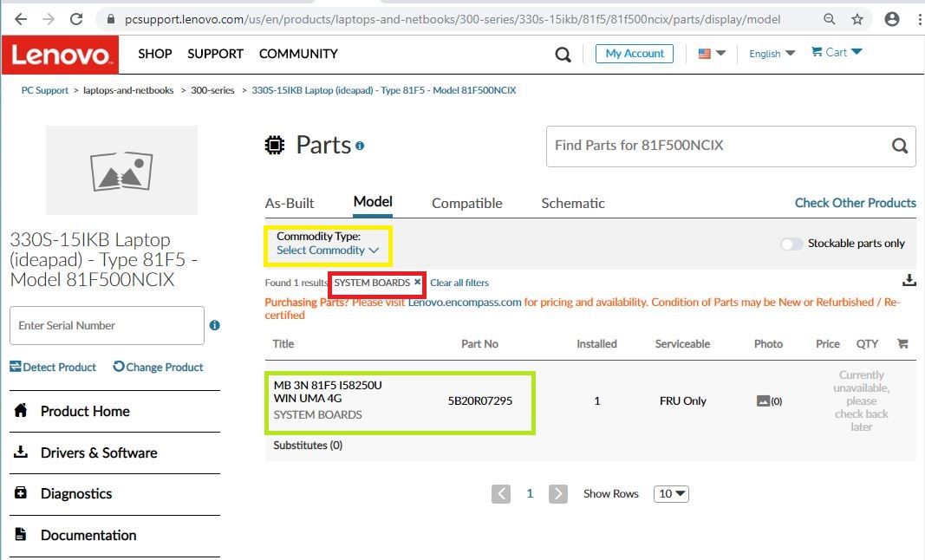Open the COMMUNITY menu

(x=298, y=54)
